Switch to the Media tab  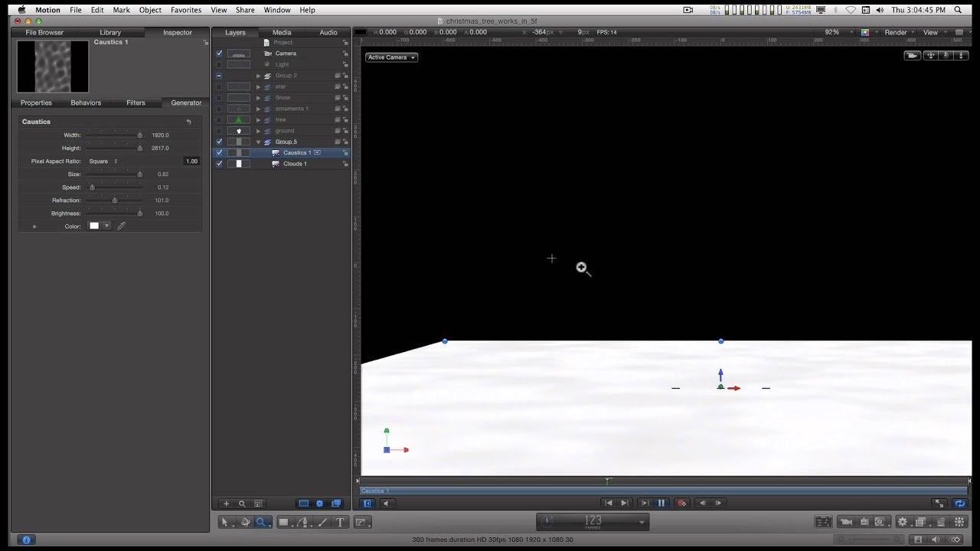coord(282,32)
